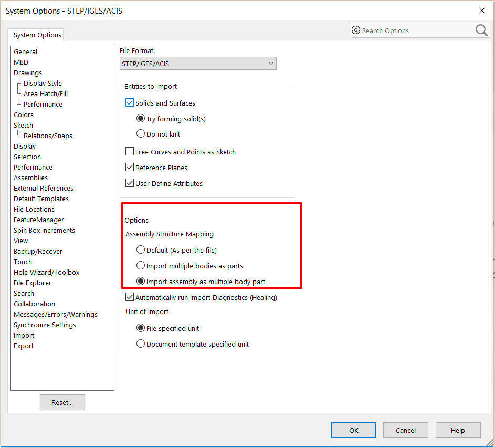Select Document template specified unit
The height and width of the screenshot is (448, 495).
point(141,343)
